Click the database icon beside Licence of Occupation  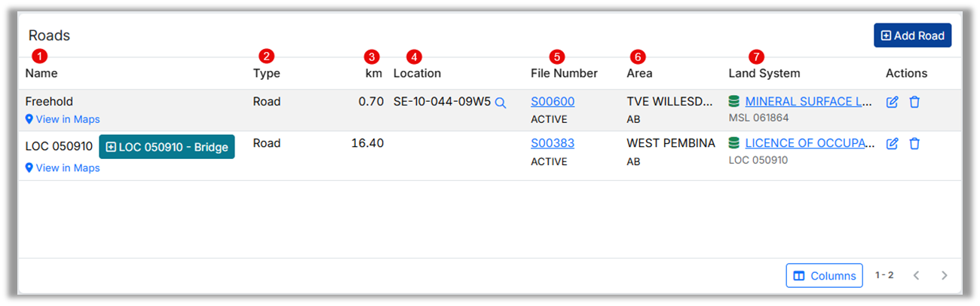coord(734,143)
